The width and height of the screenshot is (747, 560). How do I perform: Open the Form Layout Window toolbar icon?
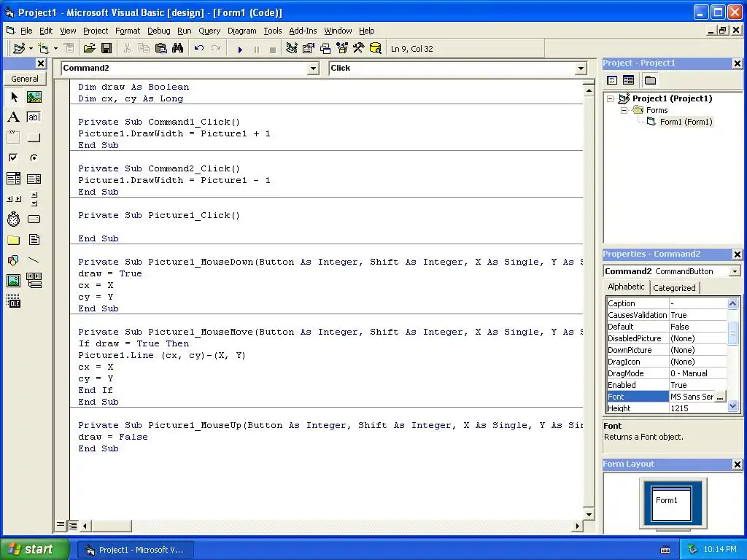(325, 49)
